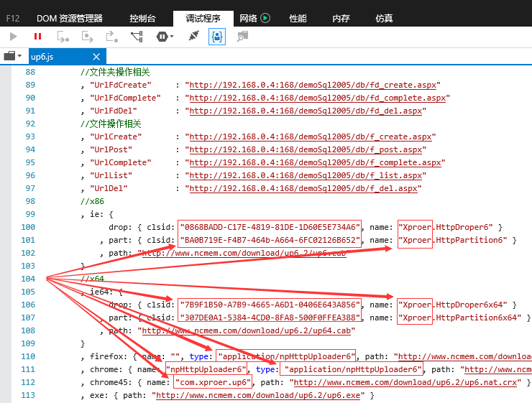Click the find-in-files magnifier icon

pos(242,36)
